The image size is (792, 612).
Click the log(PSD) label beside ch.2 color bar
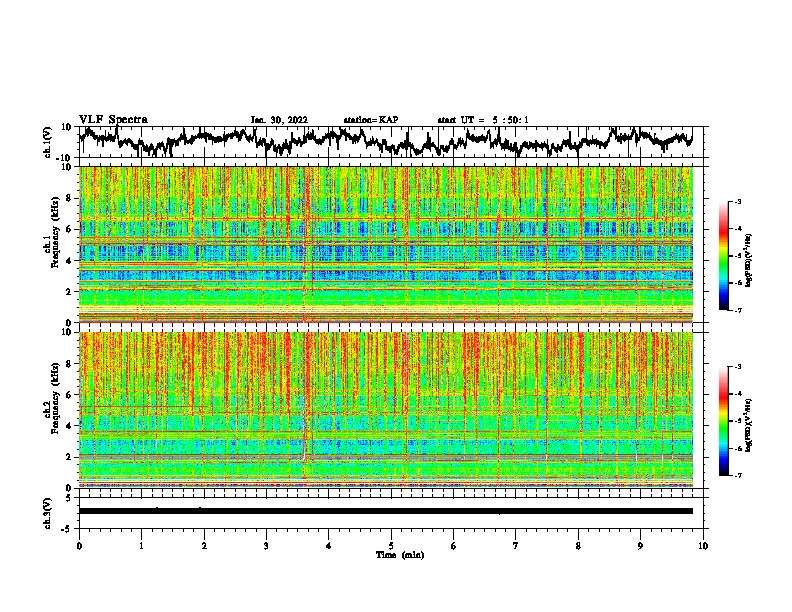click(x=749, y=425)
